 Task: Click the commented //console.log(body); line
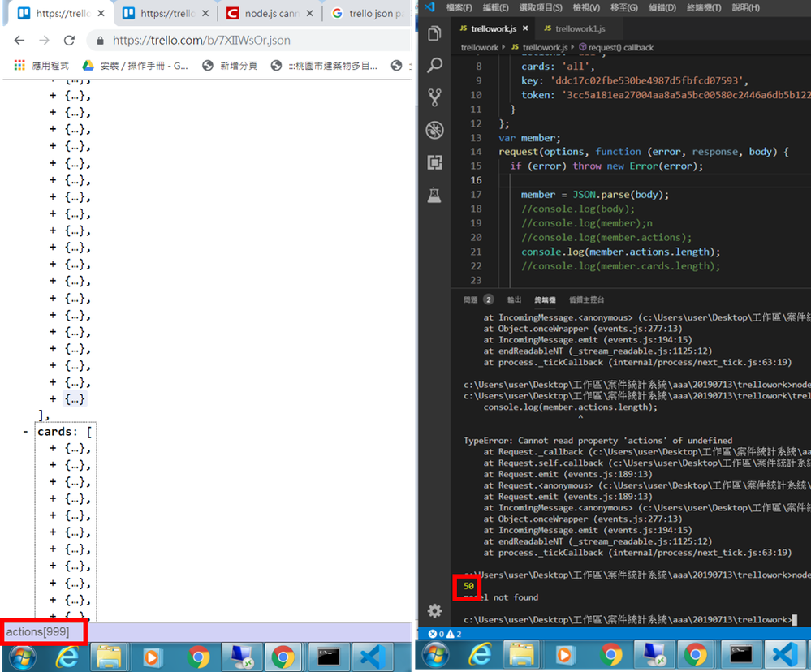pyautogui.click(x=578, y=209)
